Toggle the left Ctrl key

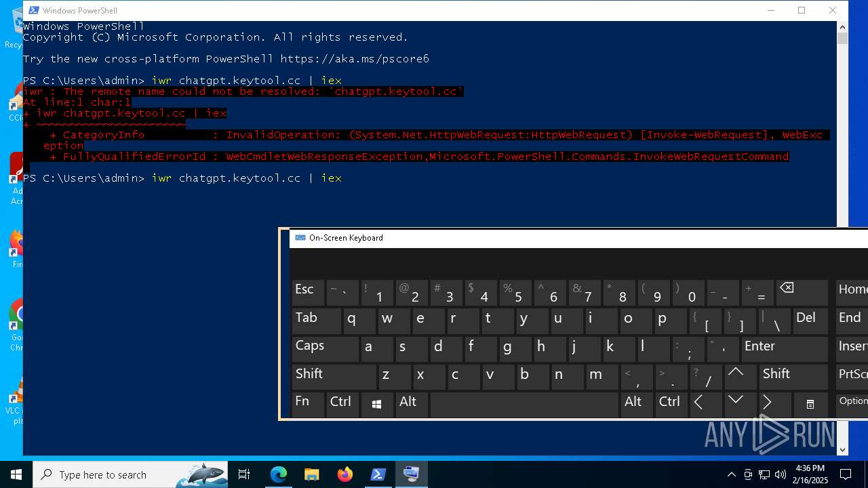coord(342,404)
